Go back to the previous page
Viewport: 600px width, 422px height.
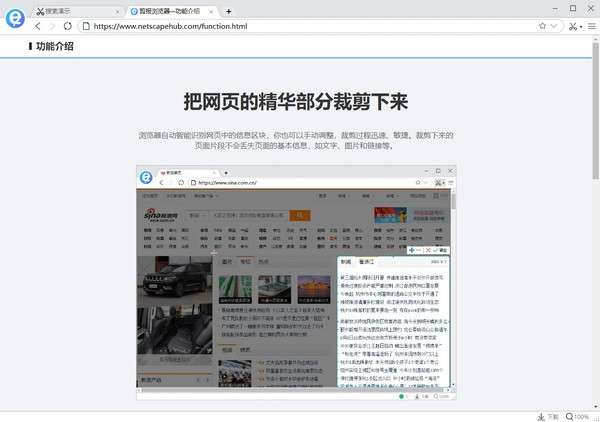point(38,26)
